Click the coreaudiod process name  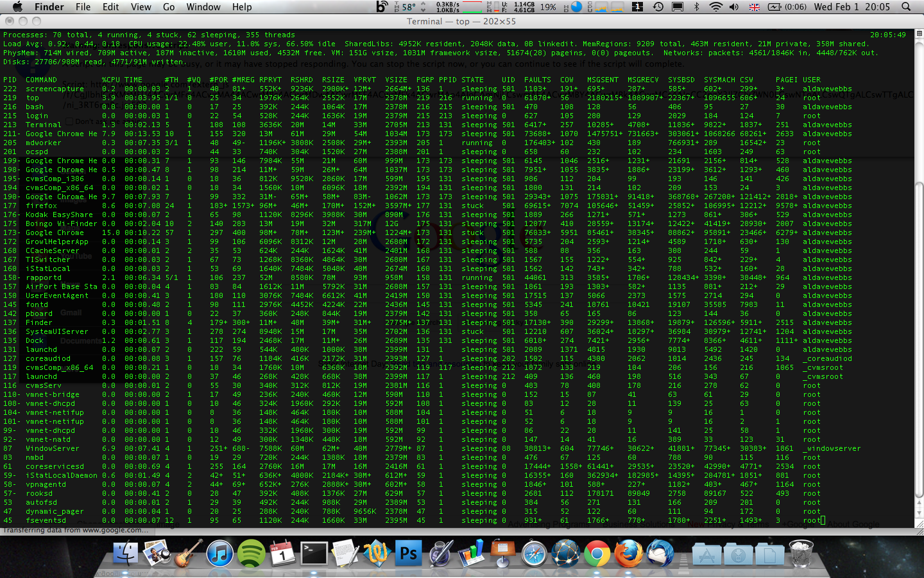click(48, 359)
